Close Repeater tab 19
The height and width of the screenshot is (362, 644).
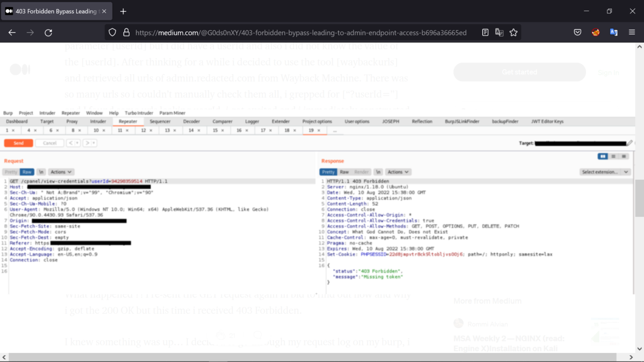coord(319,130)
